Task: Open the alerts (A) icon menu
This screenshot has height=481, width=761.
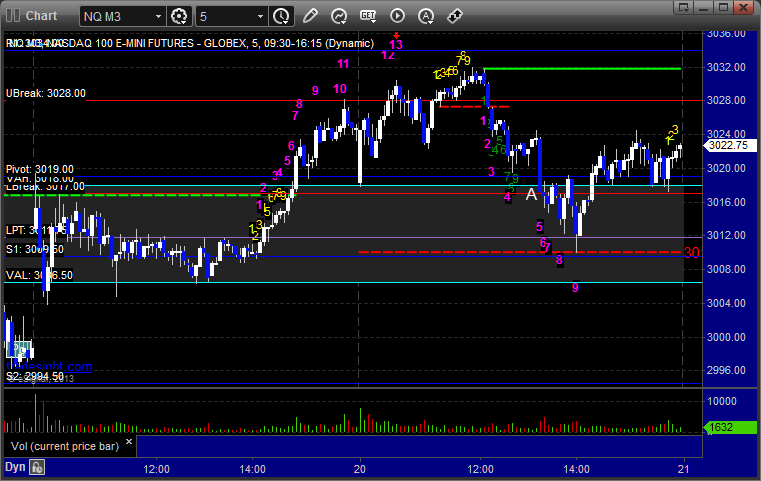Action: tap(426, 16)
